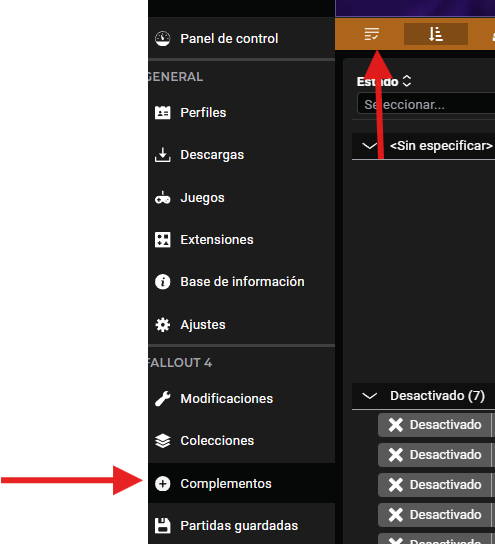Image resolution: width=495 pixels, height=544 pixels.
Task: Toggle the third Desactivado plugin button
Action: [435, 485]
